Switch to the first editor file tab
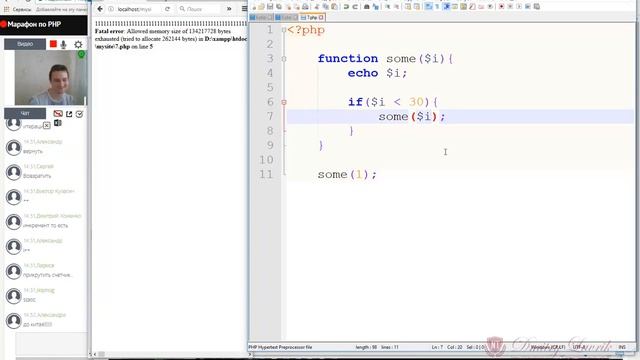640x360 pixels. point(261,18)
